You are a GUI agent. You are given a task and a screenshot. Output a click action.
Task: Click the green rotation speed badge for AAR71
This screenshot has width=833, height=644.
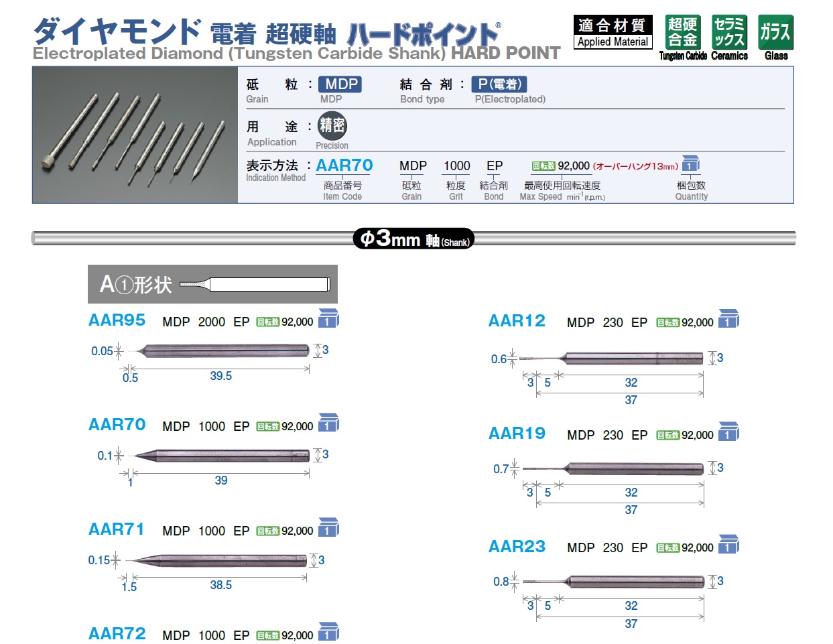268,531
